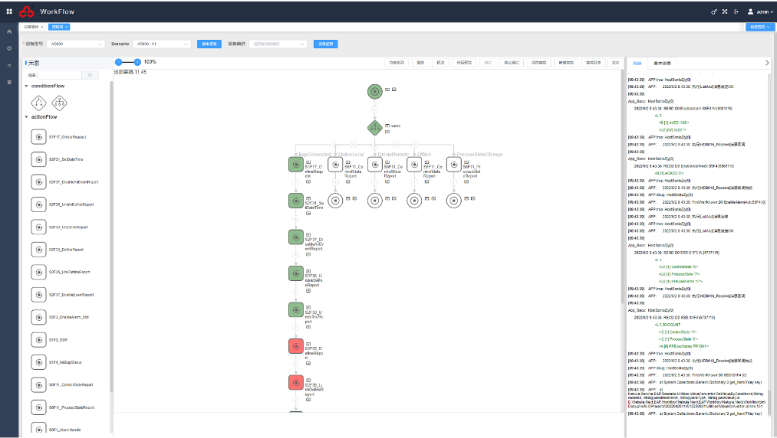Click the list icon in left sidebar
The width and height of the screenshot is (777, 438).
click(9, 82)
